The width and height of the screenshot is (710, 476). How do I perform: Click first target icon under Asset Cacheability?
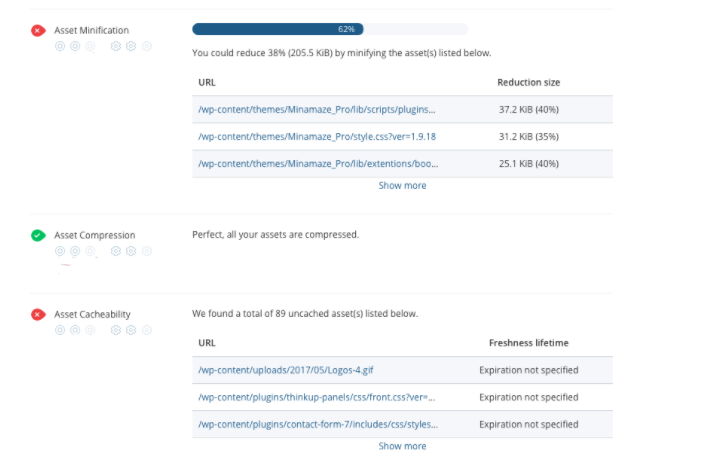tap(60, 330)
